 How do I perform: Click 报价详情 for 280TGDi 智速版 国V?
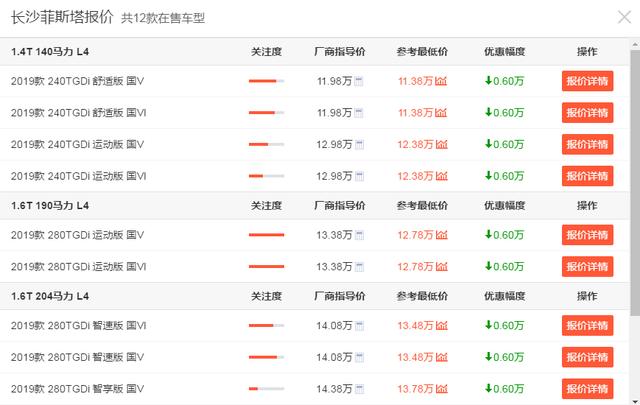587,357
